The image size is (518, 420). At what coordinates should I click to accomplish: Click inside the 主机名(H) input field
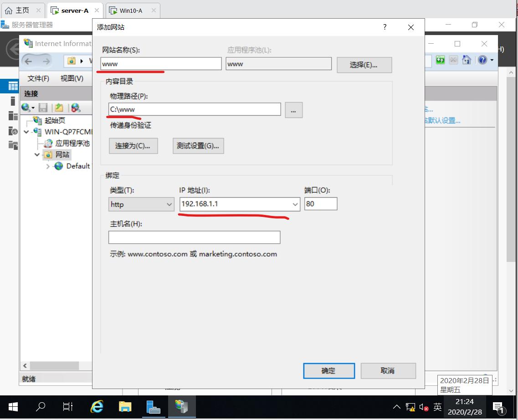coord(194,237)
